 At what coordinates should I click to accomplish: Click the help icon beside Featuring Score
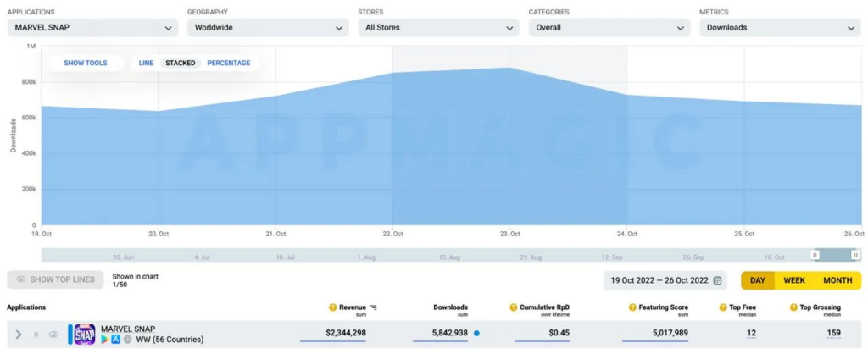click(x=632, y=307)
